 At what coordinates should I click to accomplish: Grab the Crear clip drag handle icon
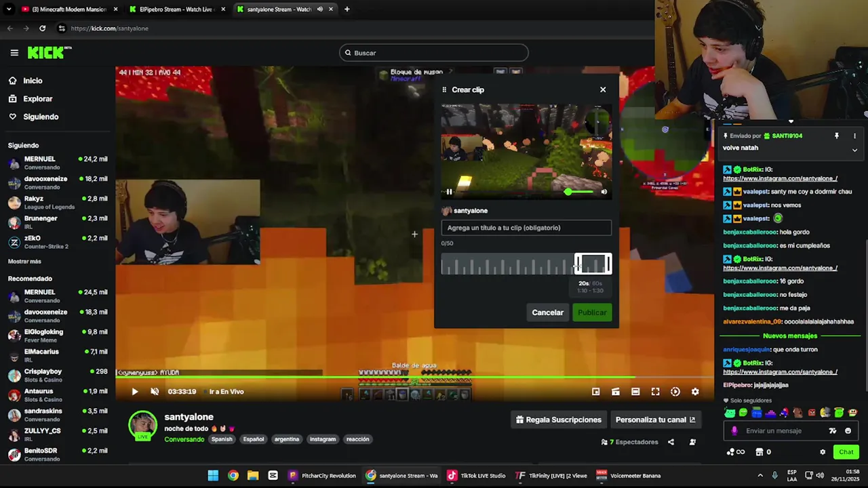(x=444, y=89)
